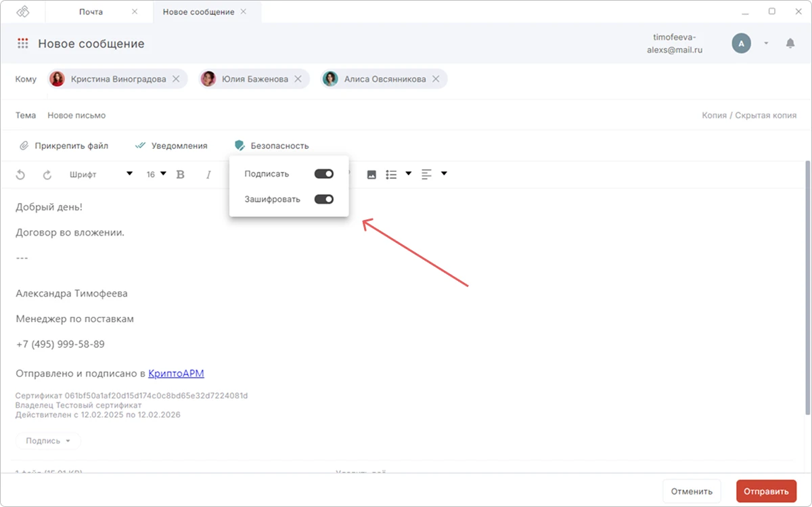Remove recipient Юлия Баженова
812x507 pixels.
pos(298,79)
